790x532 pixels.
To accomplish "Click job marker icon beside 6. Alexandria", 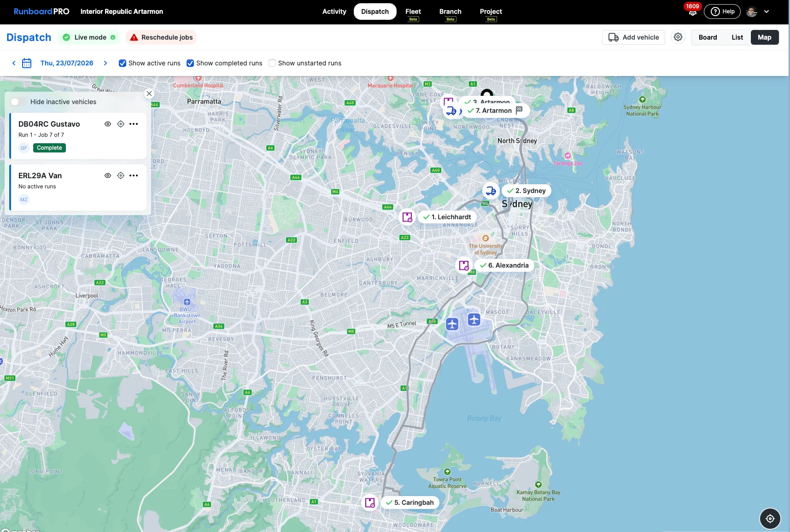I will click(x=464, y=265).
